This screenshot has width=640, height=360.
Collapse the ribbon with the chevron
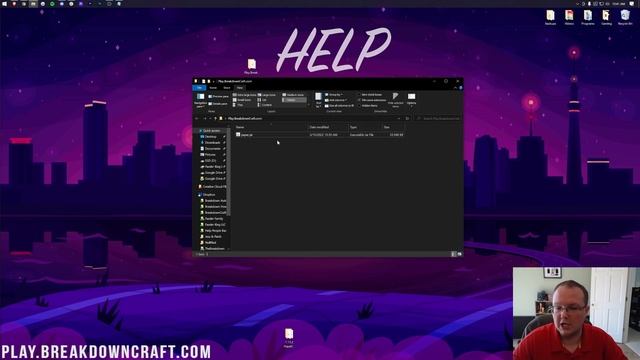click(x=456, y=88)
